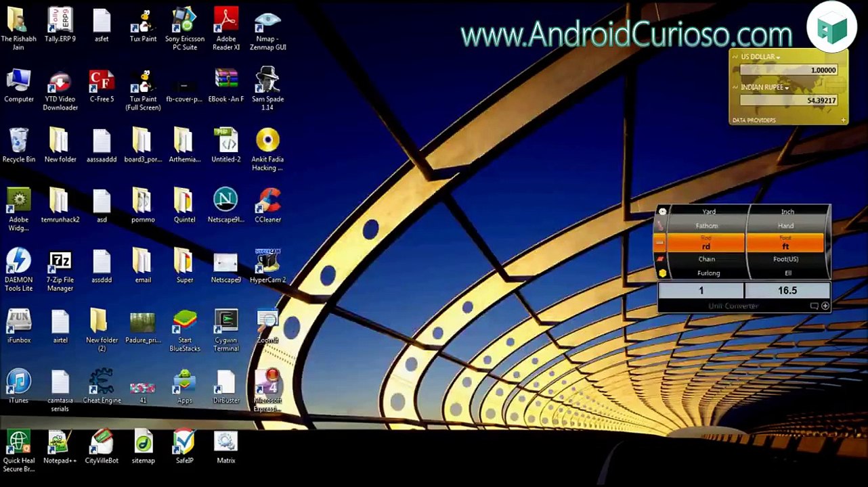Image resolution: width=868 pixels, height=487 pixels.
Task: Edit the Indian rupee amount field
Action: 789,101
